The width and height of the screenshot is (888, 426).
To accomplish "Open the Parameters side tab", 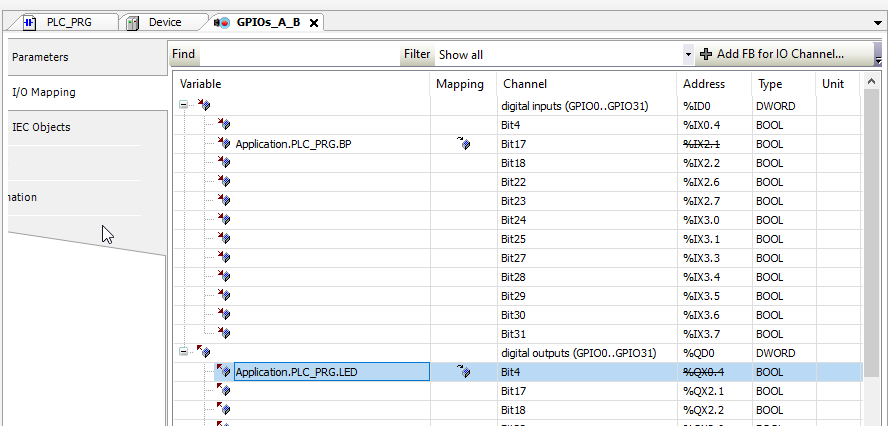I will (x=88, y=57).
